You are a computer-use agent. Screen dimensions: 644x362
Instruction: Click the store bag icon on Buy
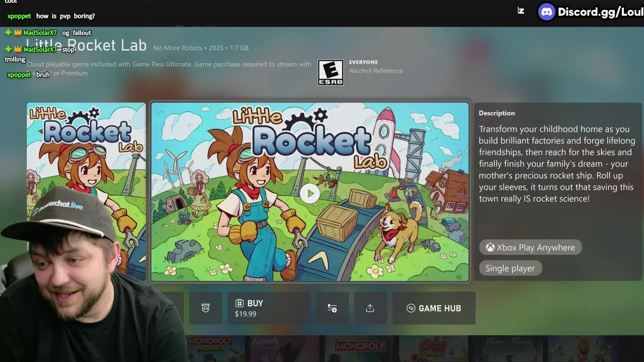point(239,303)
